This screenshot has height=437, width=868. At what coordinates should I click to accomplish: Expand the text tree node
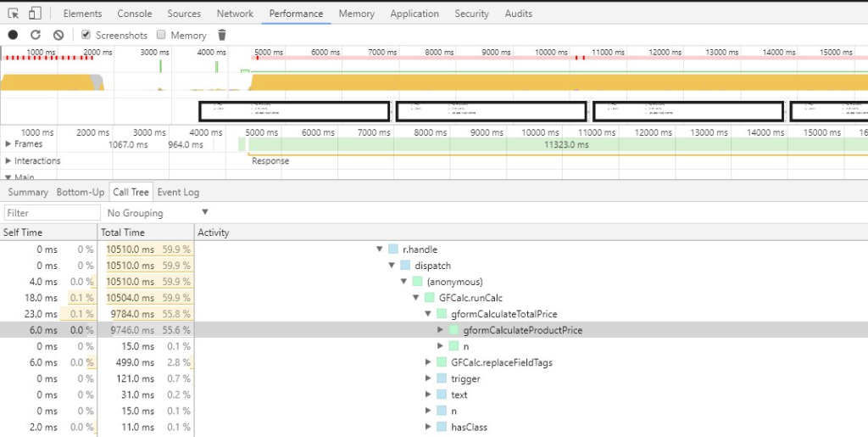point(428,395)
